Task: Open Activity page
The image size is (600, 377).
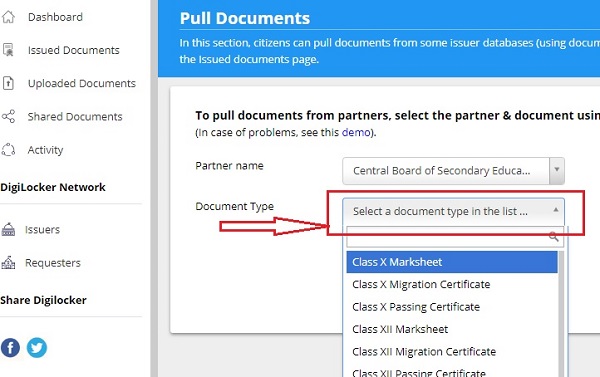Action: click(45, 150)
